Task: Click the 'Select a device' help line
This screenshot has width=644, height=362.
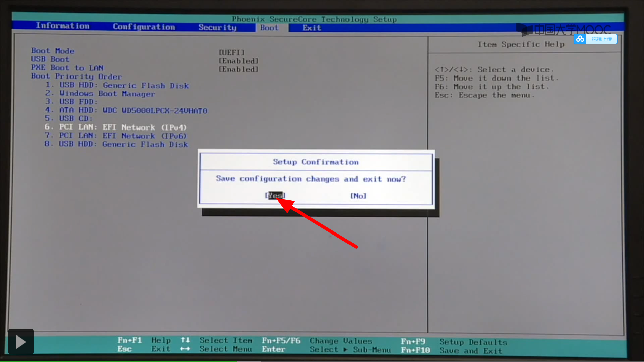Action: tap(494, 70)
